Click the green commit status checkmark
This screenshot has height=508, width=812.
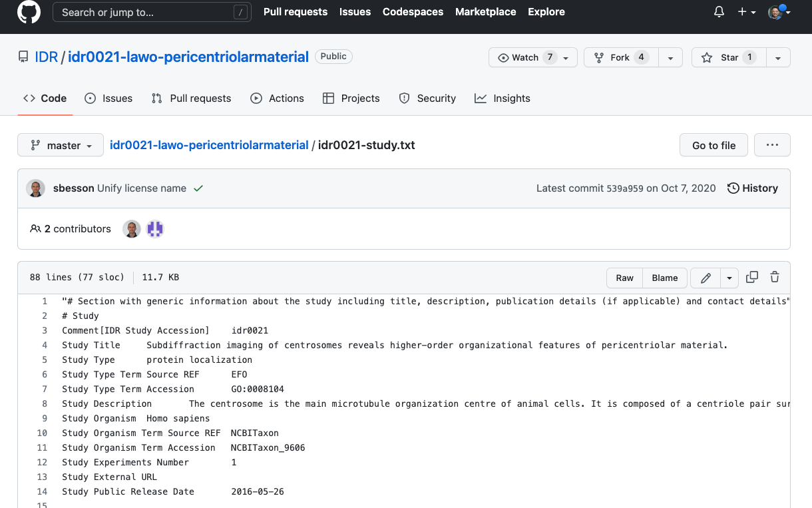(x=198, y=188)
